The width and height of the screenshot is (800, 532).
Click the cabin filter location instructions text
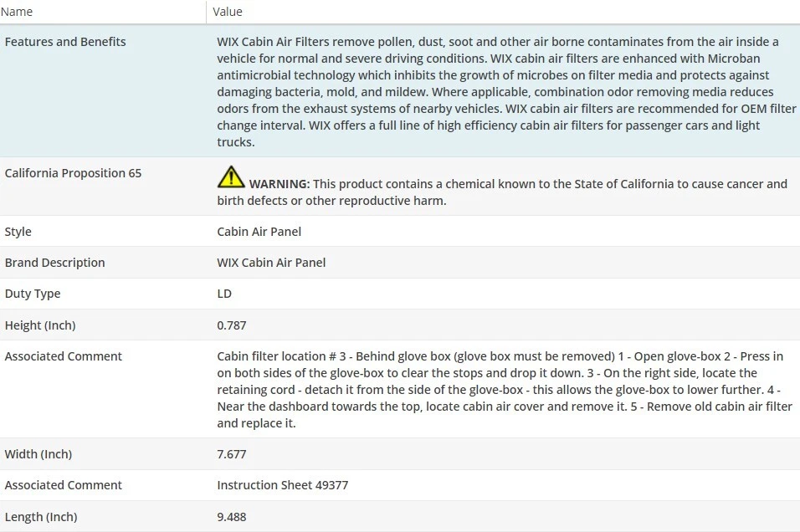coord(500,390)
